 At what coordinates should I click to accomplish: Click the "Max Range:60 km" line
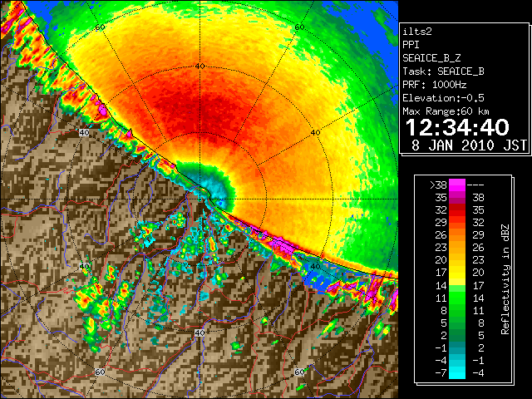coord(446,111)
